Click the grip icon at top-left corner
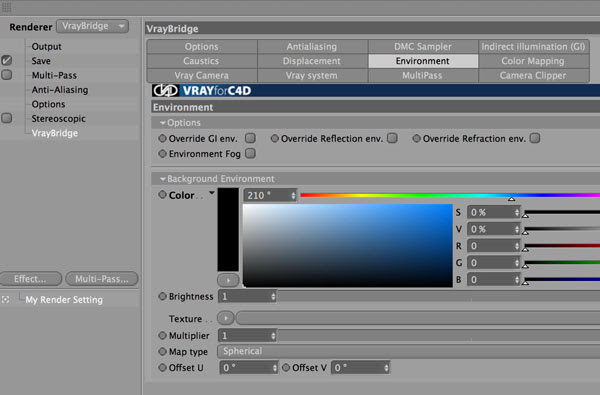The width and height of the screenshot is (600, 395). click(x=7, y=7)
